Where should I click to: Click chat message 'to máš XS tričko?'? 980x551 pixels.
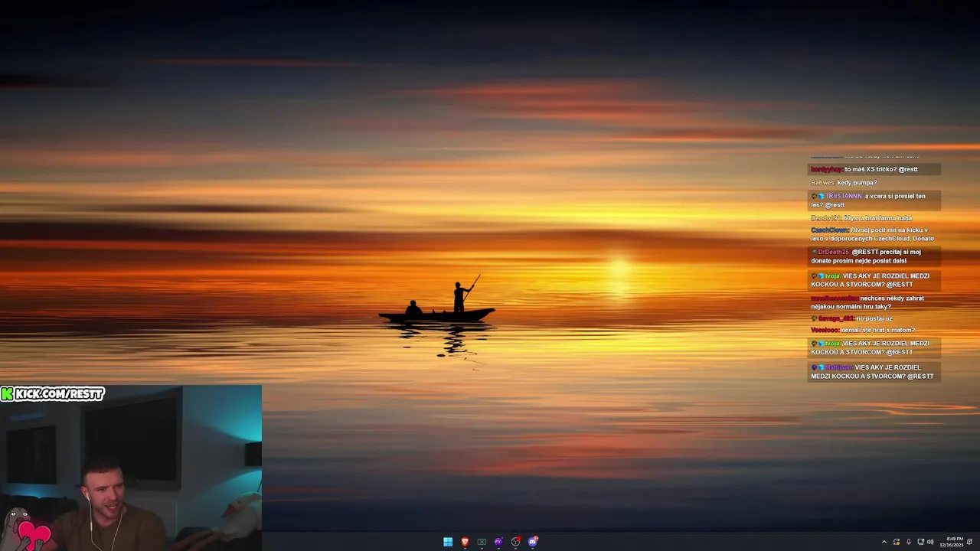874,169
